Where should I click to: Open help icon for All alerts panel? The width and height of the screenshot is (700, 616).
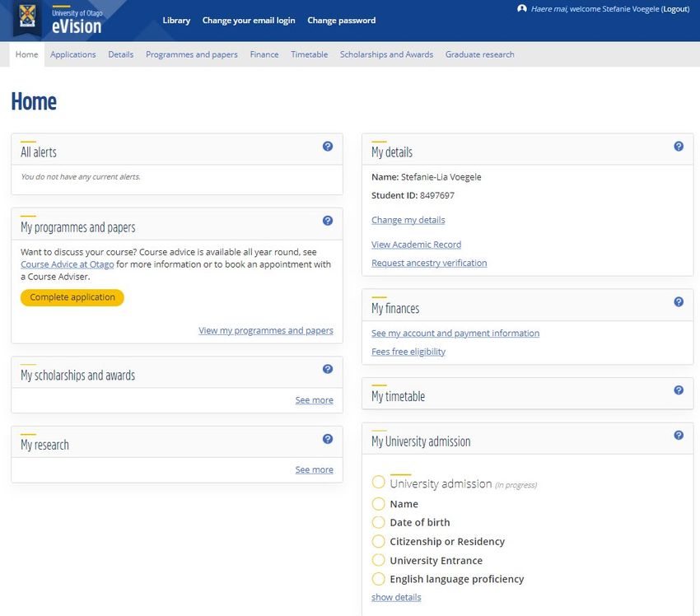pyautogui.click(x=328, y=147)
